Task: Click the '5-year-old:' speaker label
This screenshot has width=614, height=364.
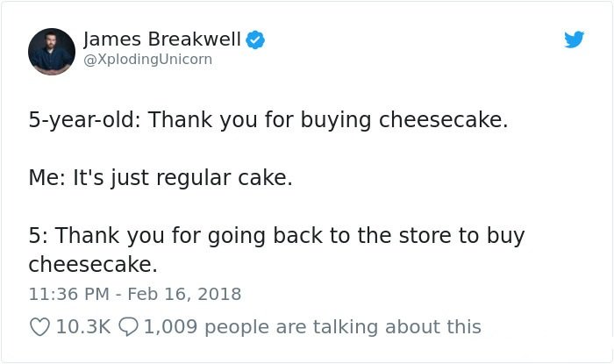Action: [x=84, y=120]
